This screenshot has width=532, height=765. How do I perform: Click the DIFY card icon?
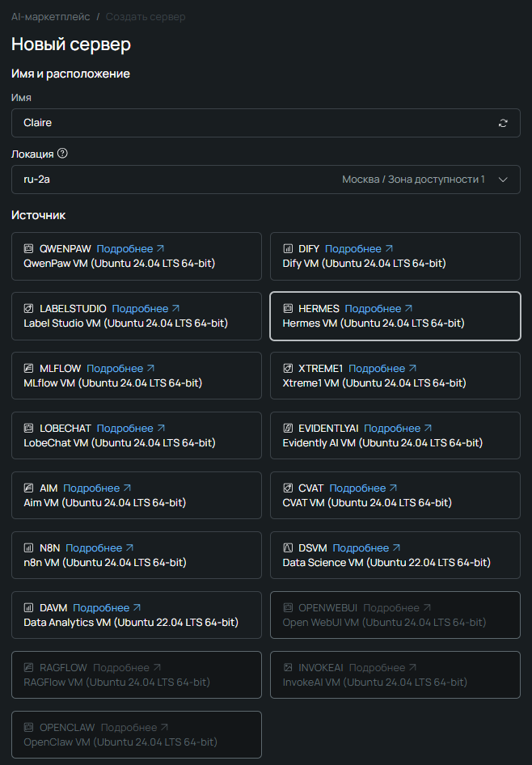288,249
